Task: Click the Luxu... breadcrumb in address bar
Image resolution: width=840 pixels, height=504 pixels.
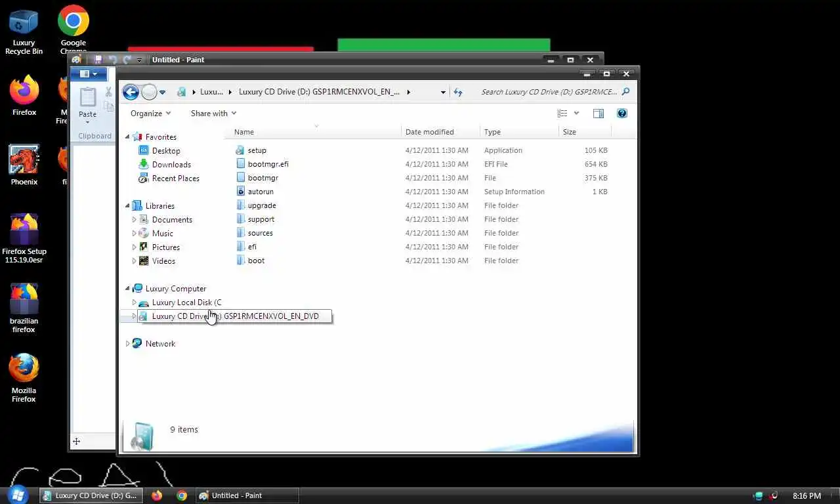Action: pyautogui.click(x=211, y=92)
